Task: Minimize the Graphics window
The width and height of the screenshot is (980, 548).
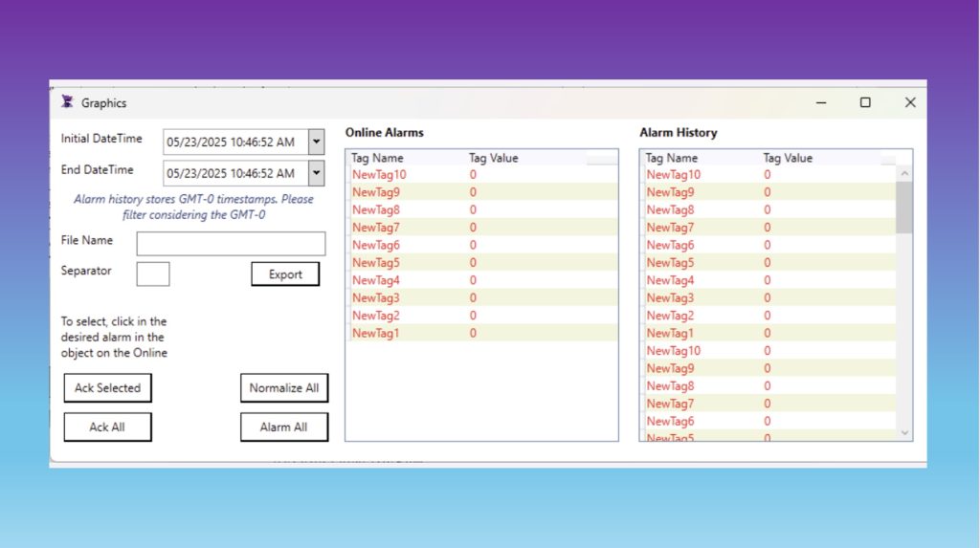Action: pyautogui.click(x=821, y=102)
